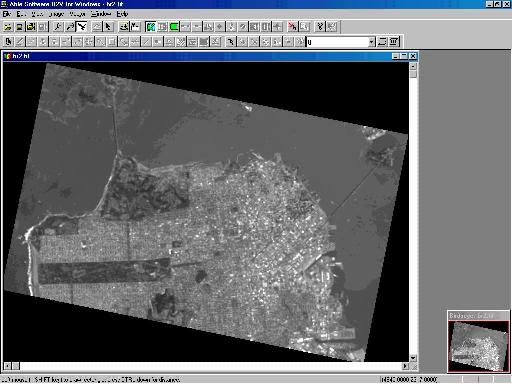Click the black arrow node-edit tool
Screen dimensions: 512x384
coord(230,42)
